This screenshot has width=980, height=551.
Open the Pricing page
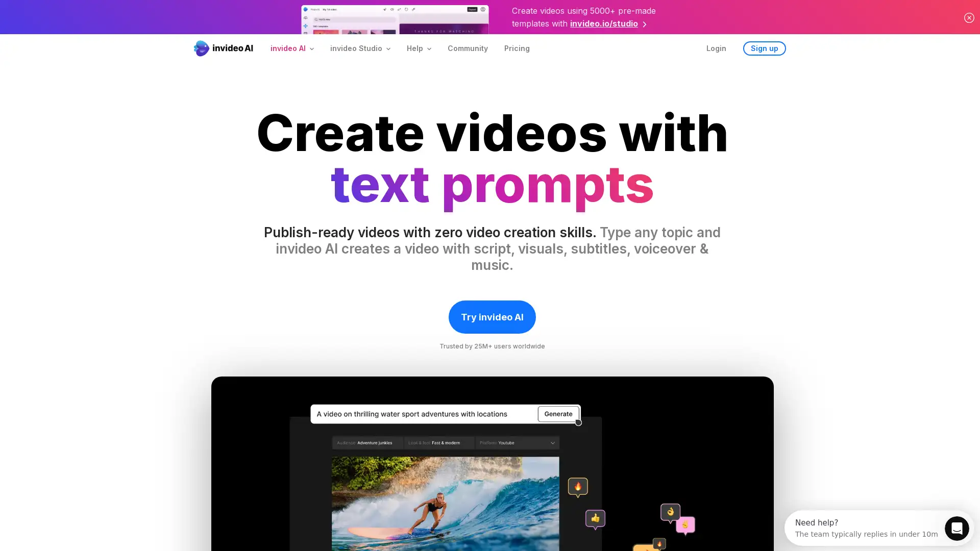517,48
